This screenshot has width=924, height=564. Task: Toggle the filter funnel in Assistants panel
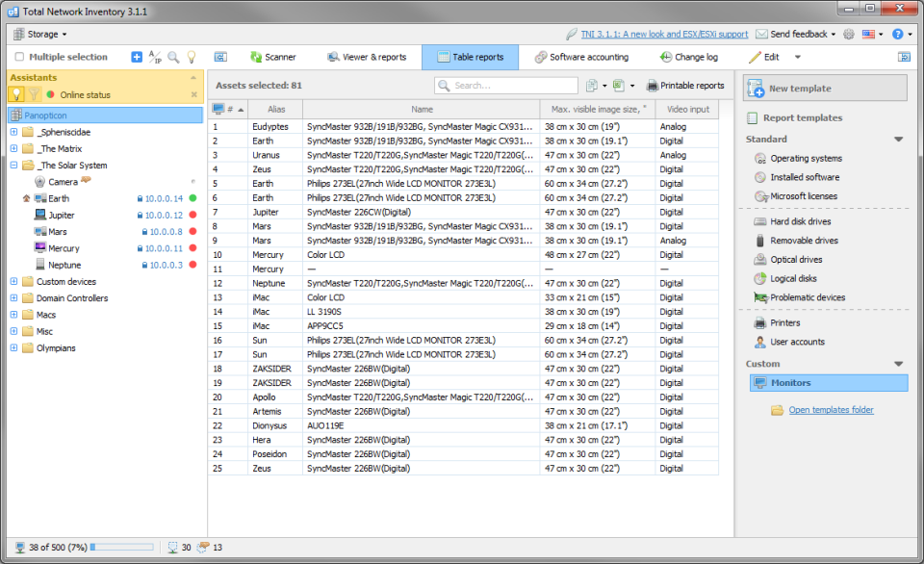[36, 94]
